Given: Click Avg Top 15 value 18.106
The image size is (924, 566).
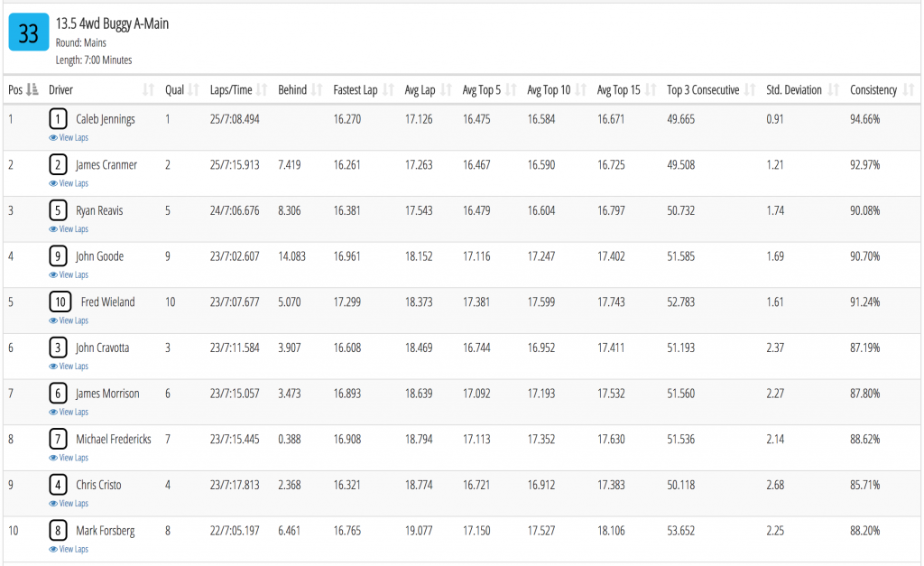Looking at the screenshot, I should pos(611,531).
